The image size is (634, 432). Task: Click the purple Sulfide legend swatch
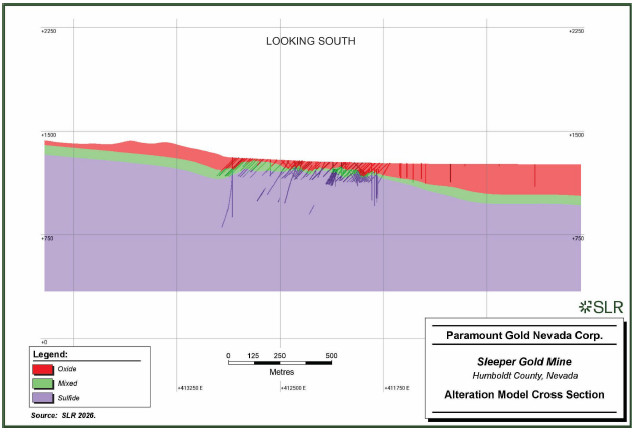[x=42, y=398]
